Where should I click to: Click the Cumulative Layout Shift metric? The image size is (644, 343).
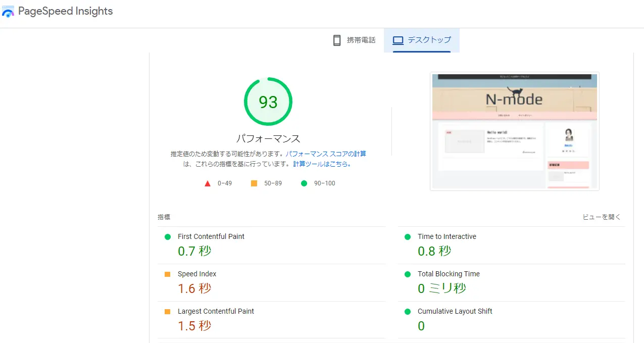[455, 312]
